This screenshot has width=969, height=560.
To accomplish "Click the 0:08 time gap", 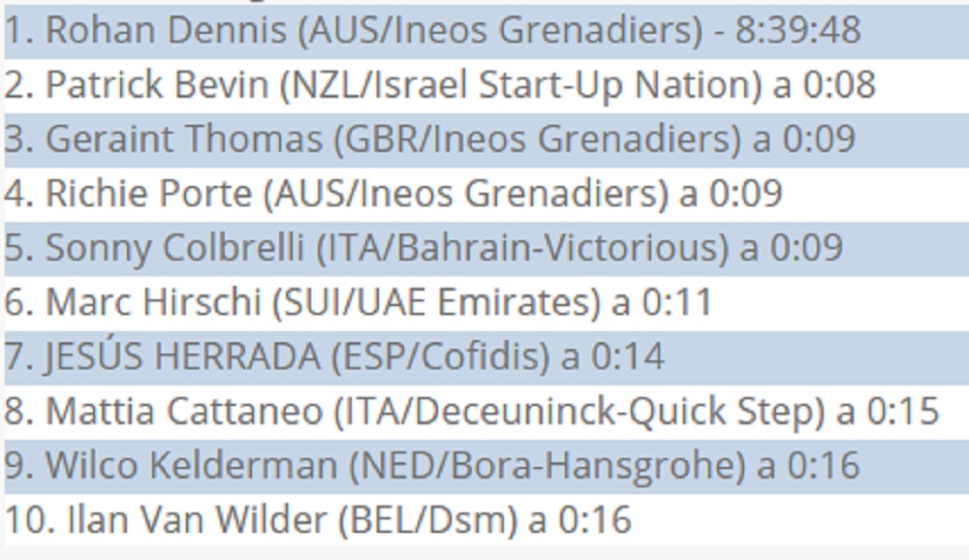I will tap(837, 84).
